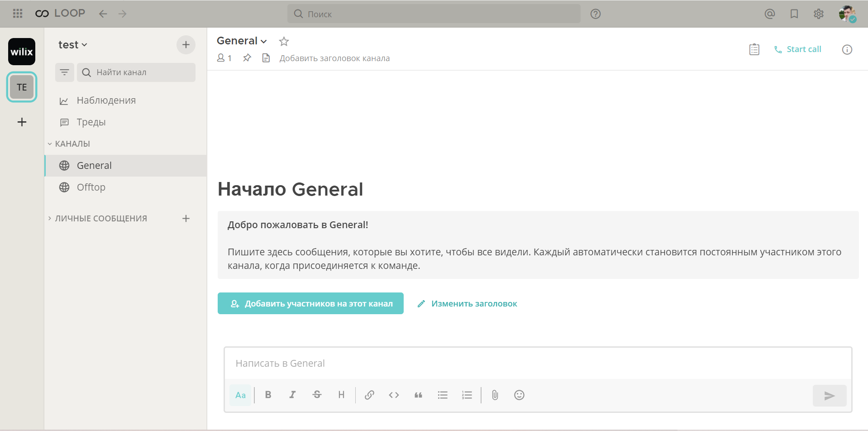Image resolution: width=868 pixels, height=431 pixels.
Task: Click the bold formatting icon
Action: click(268, 395)
